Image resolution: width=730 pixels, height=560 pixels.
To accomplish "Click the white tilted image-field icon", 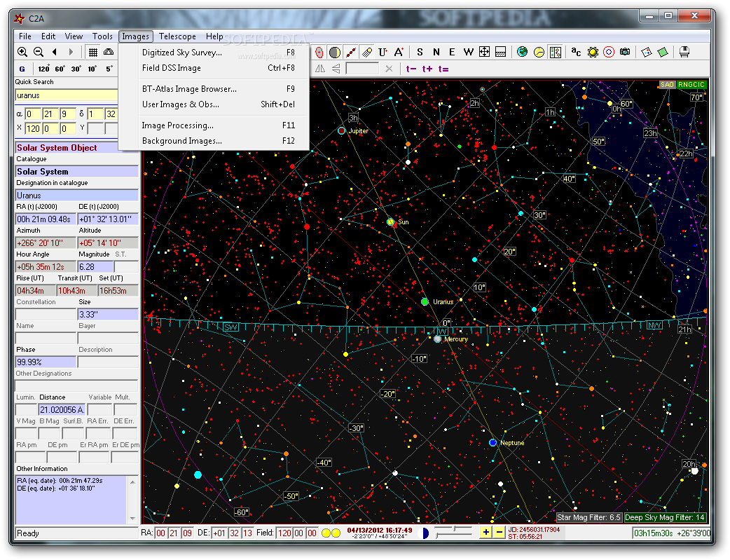I will point(646,52).
